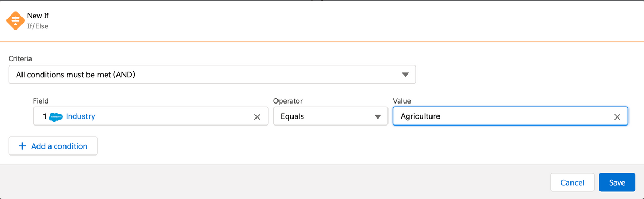Click the Operator label above Equals

289,100
